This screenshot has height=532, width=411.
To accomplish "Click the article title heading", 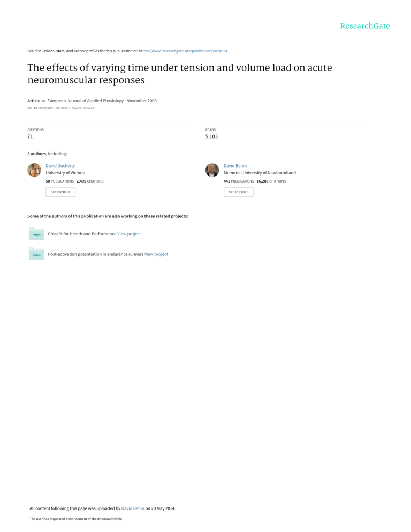I will click(x=179, y=74).
